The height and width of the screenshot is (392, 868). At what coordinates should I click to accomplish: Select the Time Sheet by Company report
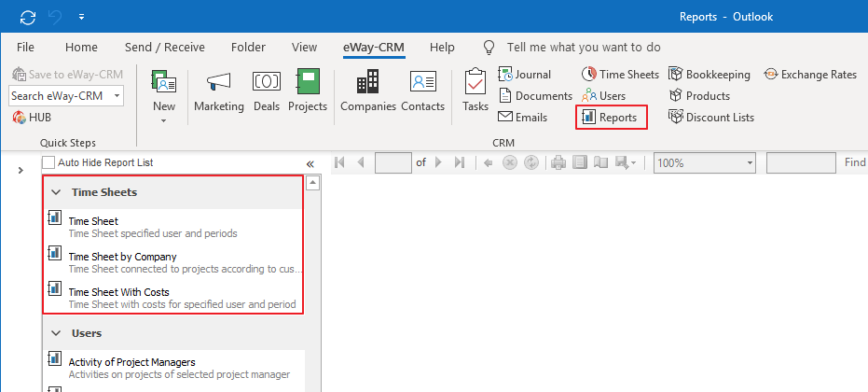[x=172, y=262]
